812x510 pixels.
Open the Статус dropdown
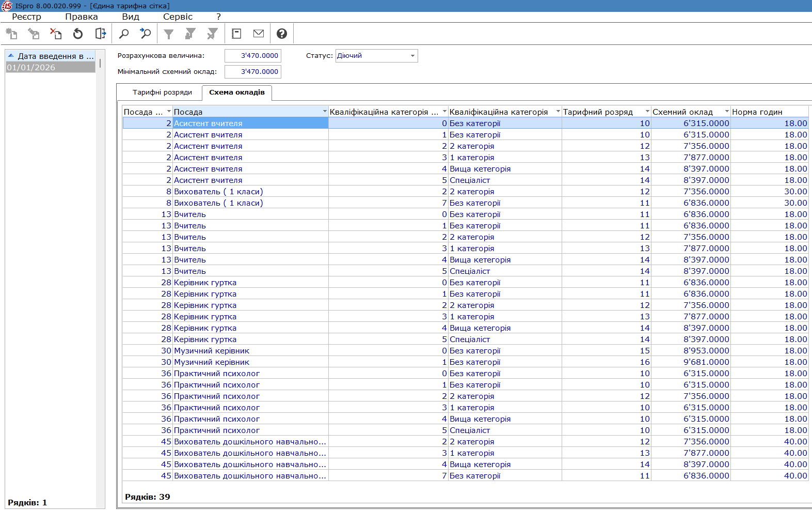click(x=412, y=56)
